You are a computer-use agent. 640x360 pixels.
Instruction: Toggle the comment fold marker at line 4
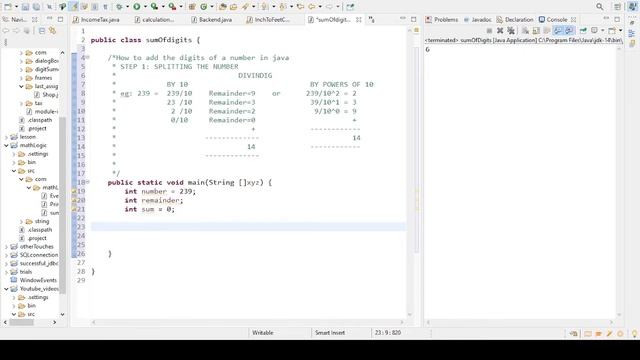pyautogui.click(x=88, y=58)
